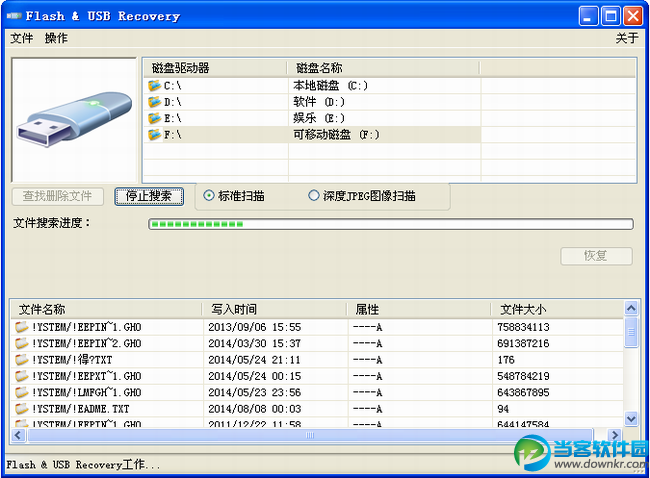
Task: Click the vertical scrollbar down arrow
Action: (x=631, y=419)
